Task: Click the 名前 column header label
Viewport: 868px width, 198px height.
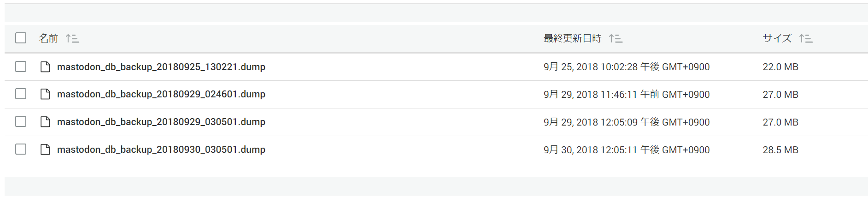Action: click(48, 38)
